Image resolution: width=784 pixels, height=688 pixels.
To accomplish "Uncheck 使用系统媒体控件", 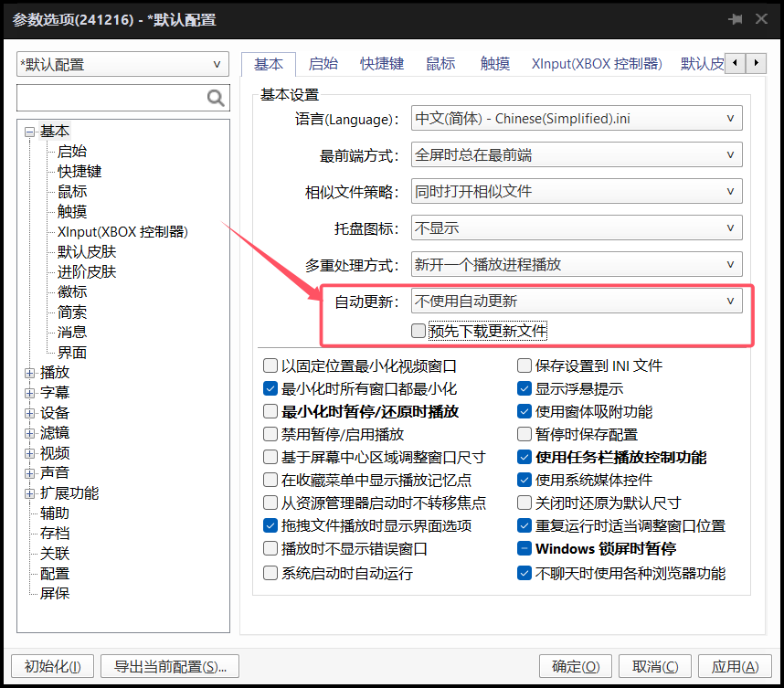I will click(x=524, y=480).
